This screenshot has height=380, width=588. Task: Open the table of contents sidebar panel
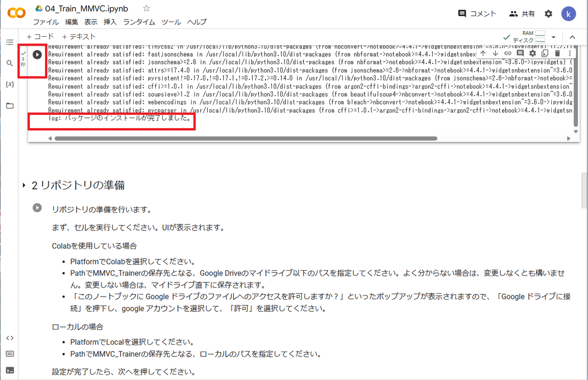tap(10, 43)
